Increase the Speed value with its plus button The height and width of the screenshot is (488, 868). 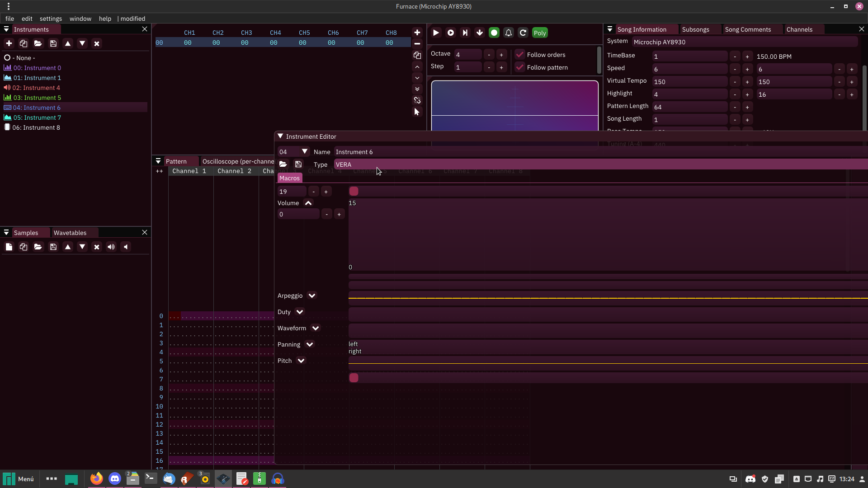click(x=747, y=69)
